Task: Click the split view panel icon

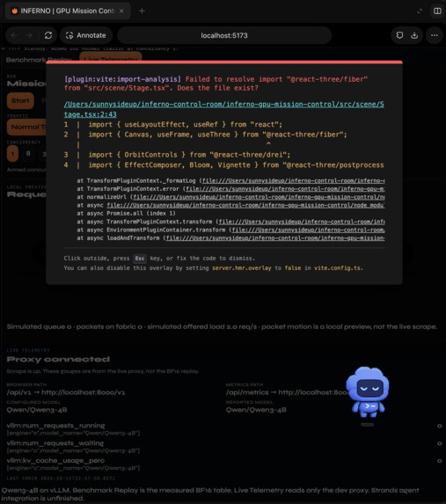Action: click(437, 11)
